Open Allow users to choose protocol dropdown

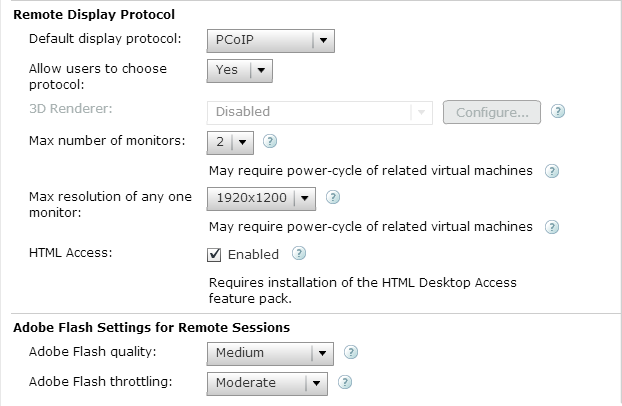240,70
